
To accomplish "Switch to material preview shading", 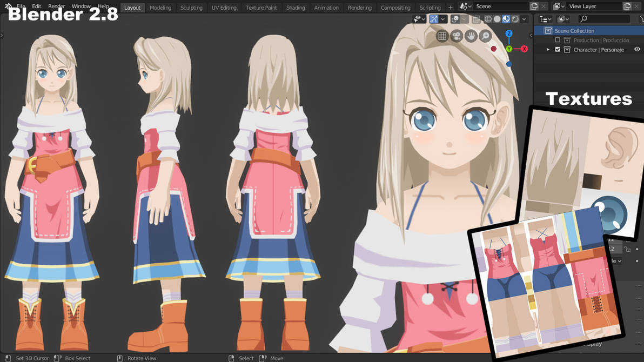I will (506, 19).
